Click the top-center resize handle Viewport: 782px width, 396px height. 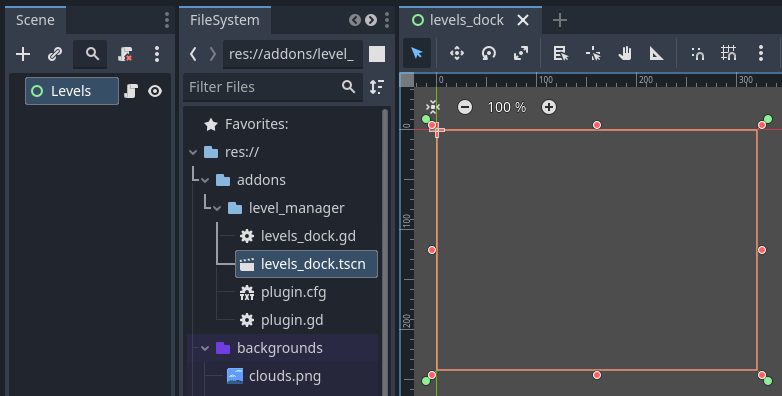(x=596, y=125)
